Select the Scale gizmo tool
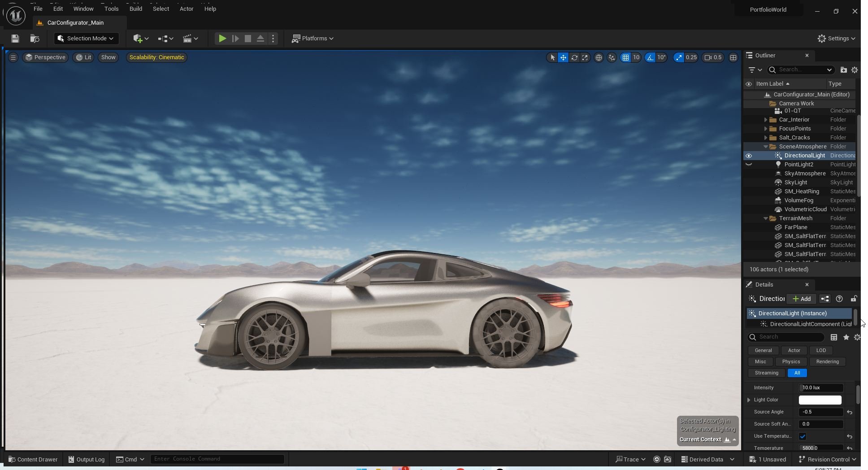 click(585, 57)
